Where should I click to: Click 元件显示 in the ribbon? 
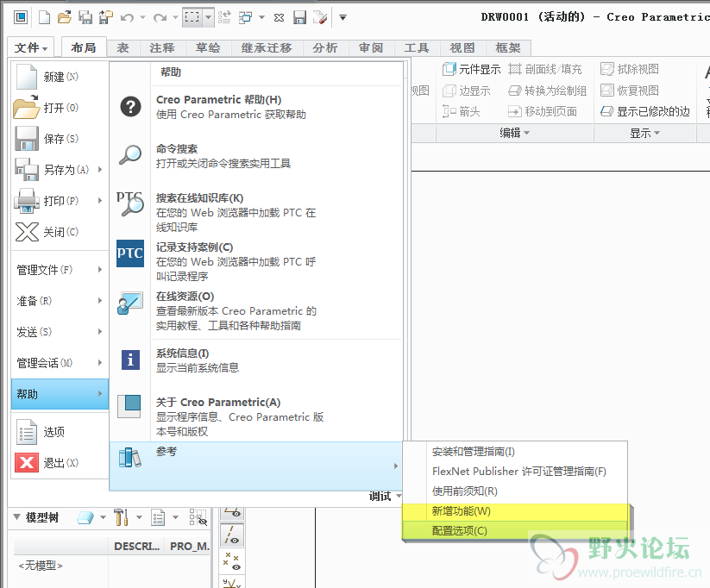[x=471, y=69]
